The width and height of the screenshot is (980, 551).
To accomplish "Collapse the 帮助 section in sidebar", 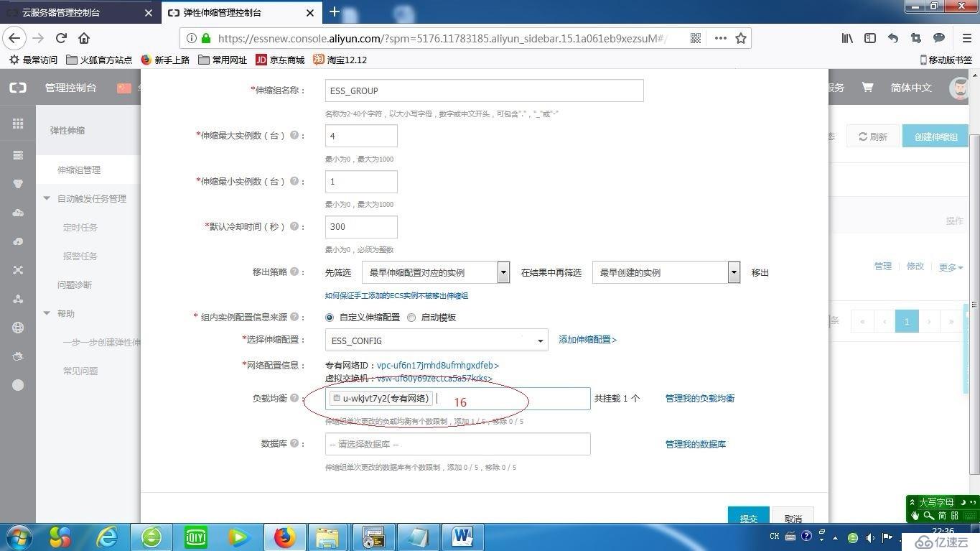I will [47, 314].
